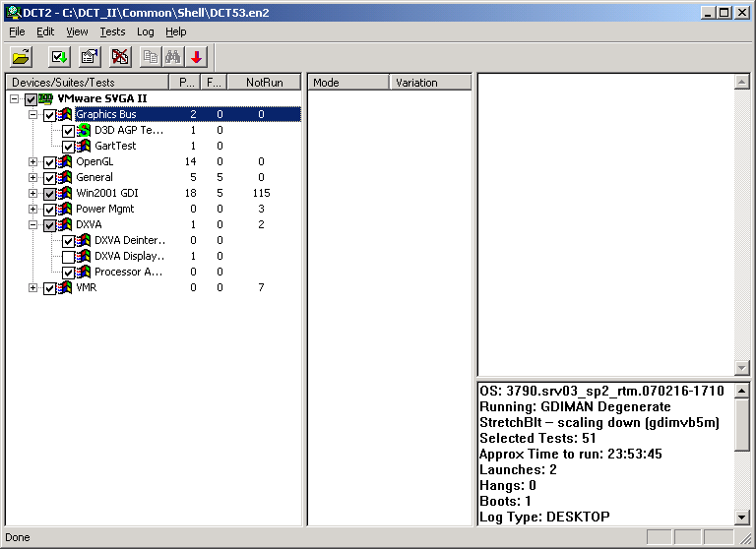The height and width of the screenshot is (549, 756).
Task: Expand the VMR node
Action: [32, 287]
